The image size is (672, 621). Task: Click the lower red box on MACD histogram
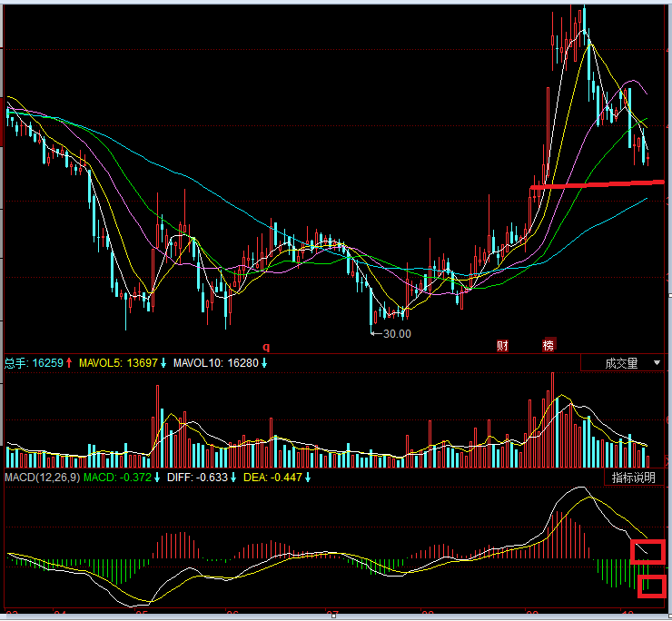652,586
